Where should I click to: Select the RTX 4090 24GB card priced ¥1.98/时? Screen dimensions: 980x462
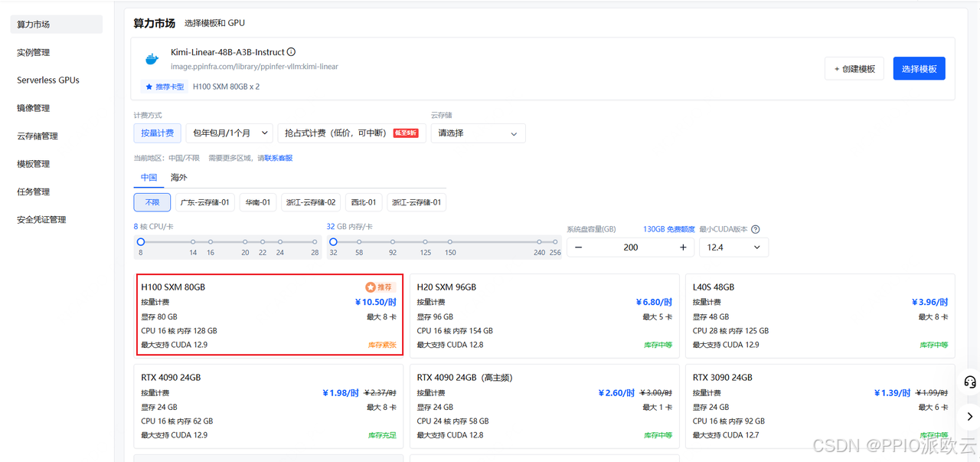[x=269, y=406]
